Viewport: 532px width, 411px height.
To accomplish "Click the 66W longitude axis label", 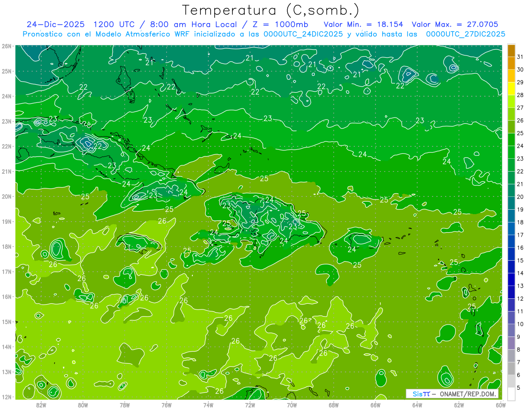I will pyautogui.click(x=376, y=405).
